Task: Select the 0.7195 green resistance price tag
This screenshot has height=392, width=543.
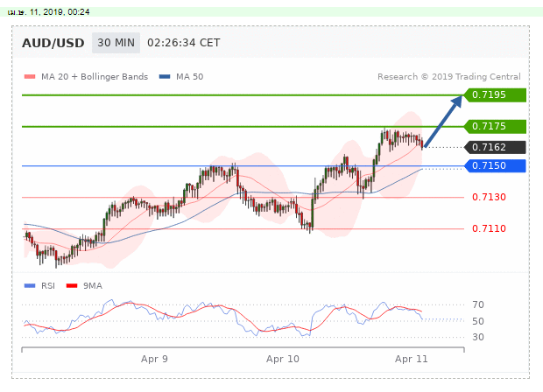Action: point(495,94)
